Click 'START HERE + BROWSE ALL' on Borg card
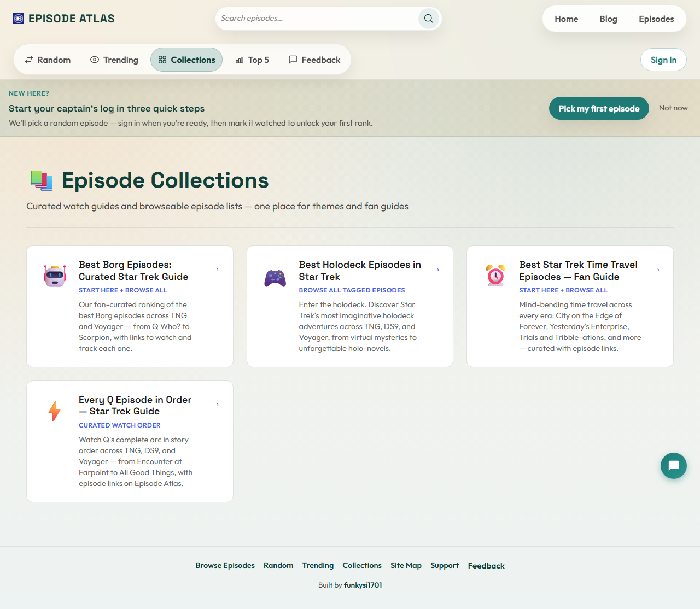Viewport: 700px width, 609px height. (x=123, y=290)
